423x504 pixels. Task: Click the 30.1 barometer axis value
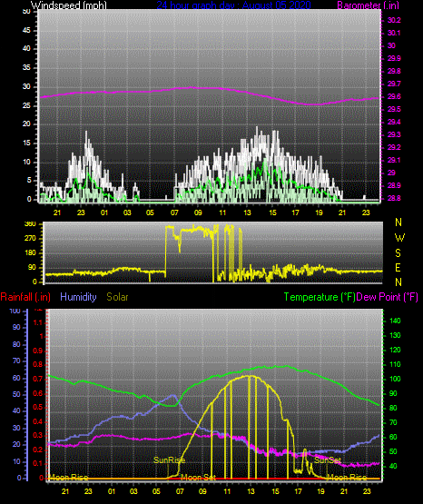pos(394,33)
